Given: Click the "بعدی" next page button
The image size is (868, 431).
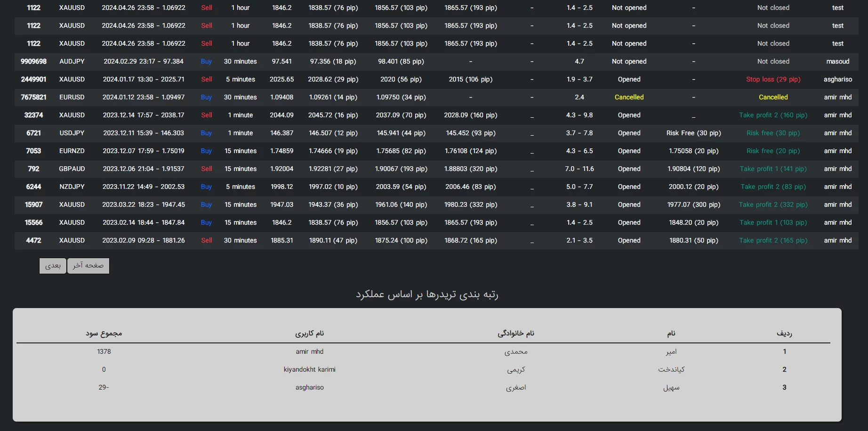Looking at the screenshot, I should pos(53,266).
